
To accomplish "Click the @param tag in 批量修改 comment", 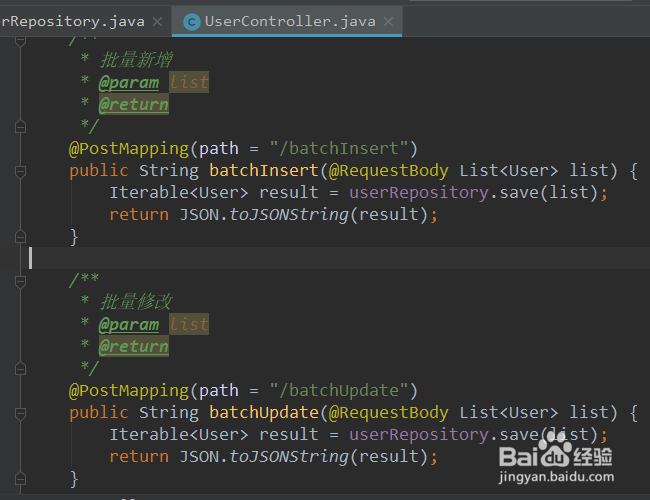I will pos(129,325).
